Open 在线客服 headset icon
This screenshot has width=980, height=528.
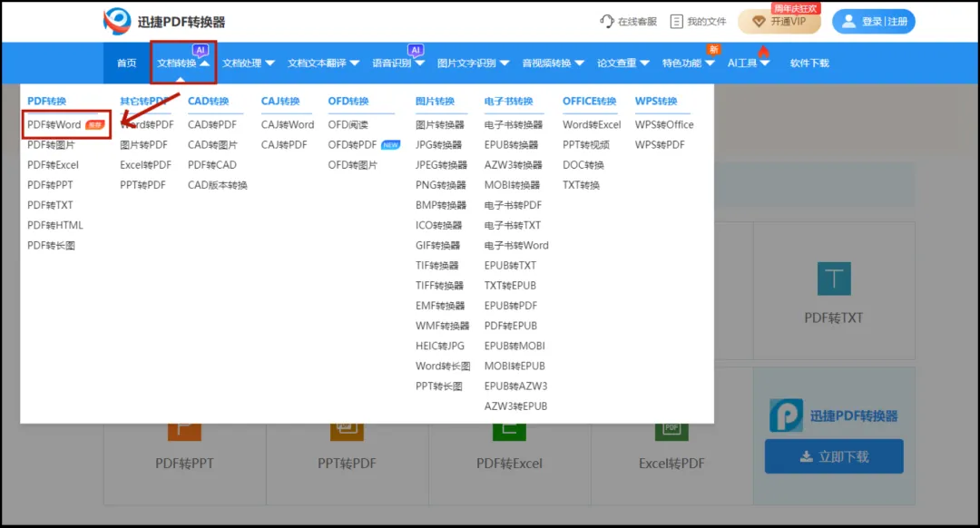[606, 21]
